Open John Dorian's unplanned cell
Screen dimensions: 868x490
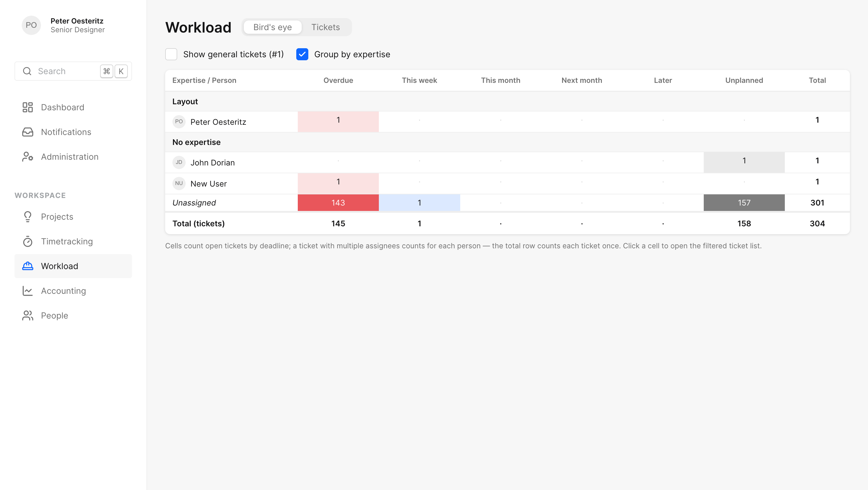(744, 162)
